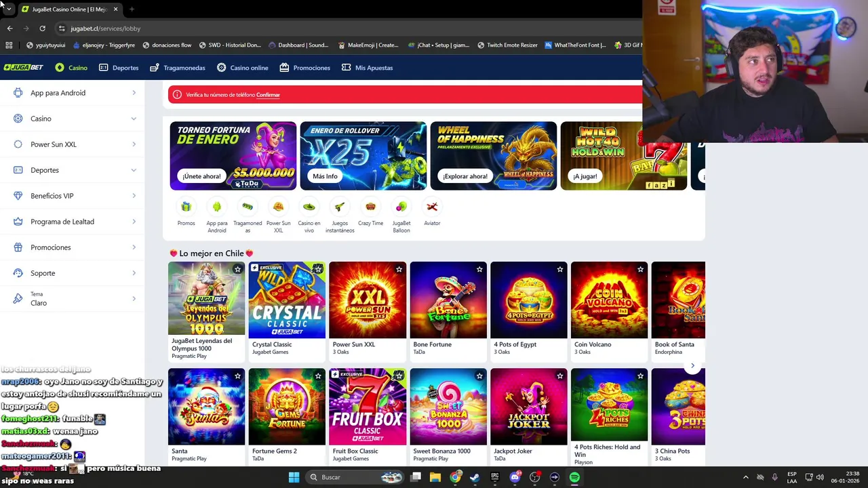Viewport: 868px width, 488px height.
Task: Select Deportes in the top navigation
Action: pos(119,68)
